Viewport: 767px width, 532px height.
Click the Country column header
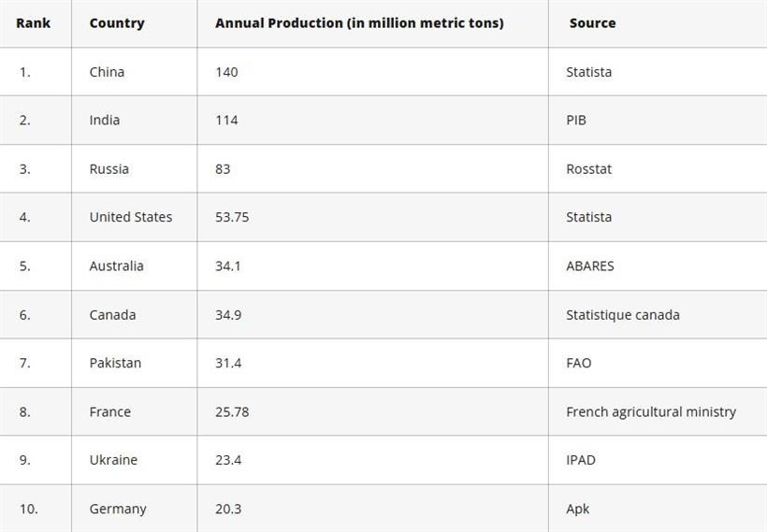[117, 22]
